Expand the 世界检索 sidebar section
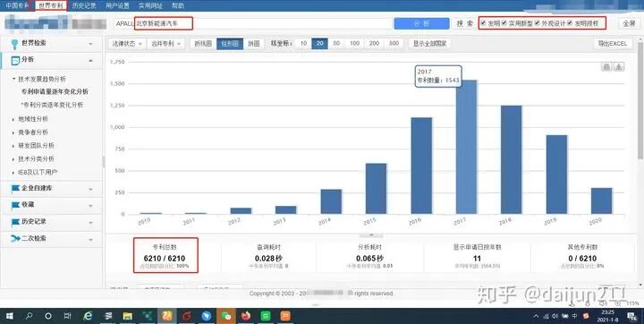This screenshot has width=644, height=324. tap(51, 43)
